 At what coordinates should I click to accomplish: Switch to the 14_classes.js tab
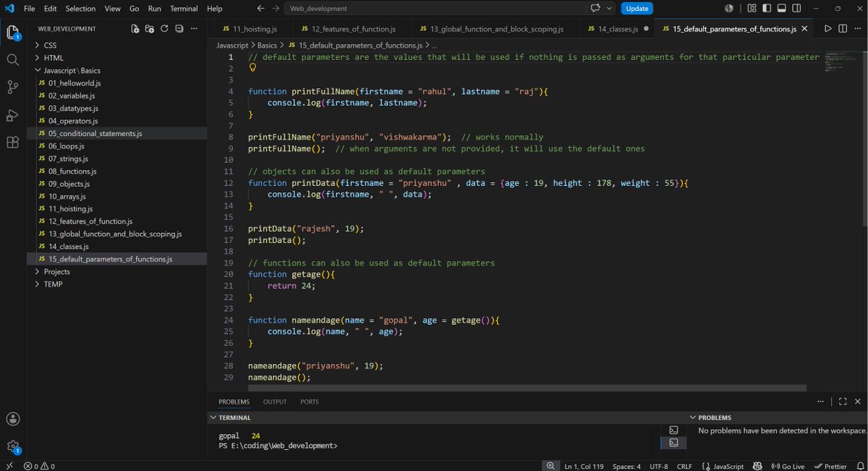[x=617, y=29]
